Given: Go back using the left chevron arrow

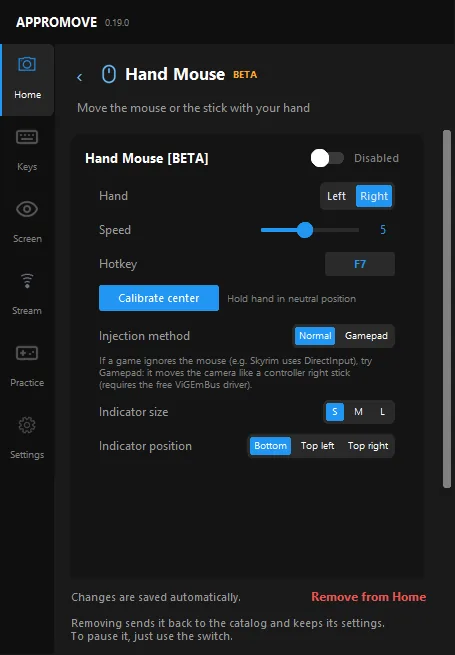Looking at the screenshot, I should (79, 77).
